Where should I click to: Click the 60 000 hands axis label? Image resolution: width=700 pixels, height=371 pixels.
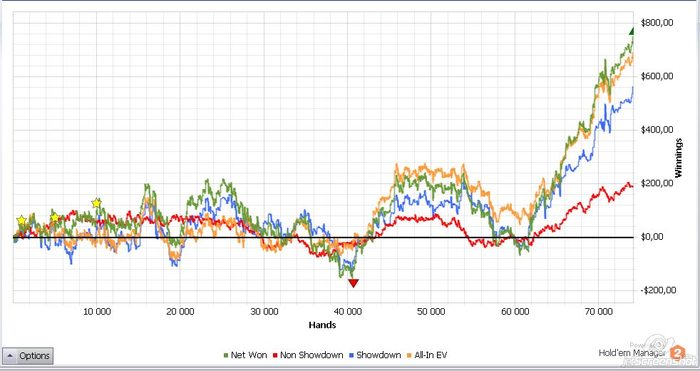515,312
